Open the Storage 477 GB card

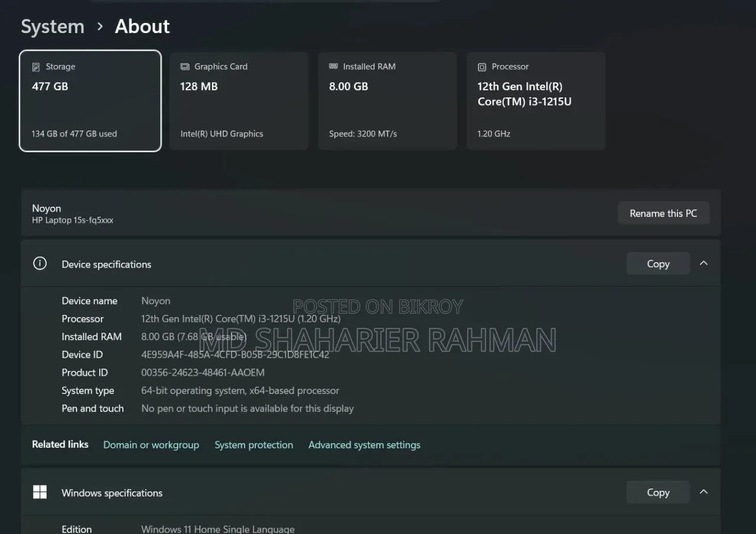tap(90, 100)
